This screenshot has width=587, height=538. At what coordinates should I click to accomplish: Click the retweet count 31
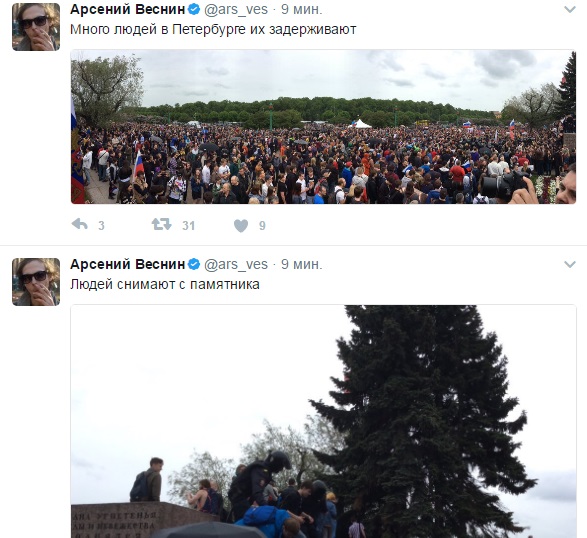point(188,225)
